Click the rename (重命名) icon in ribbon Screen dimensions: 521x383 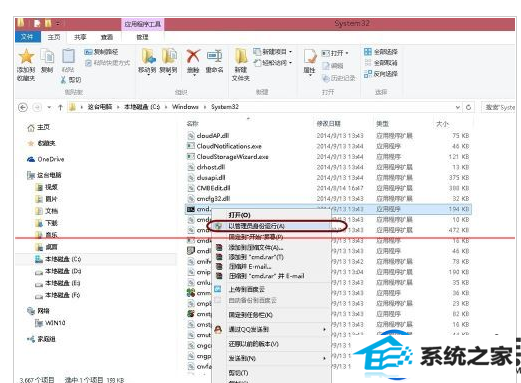pos(214,56)
